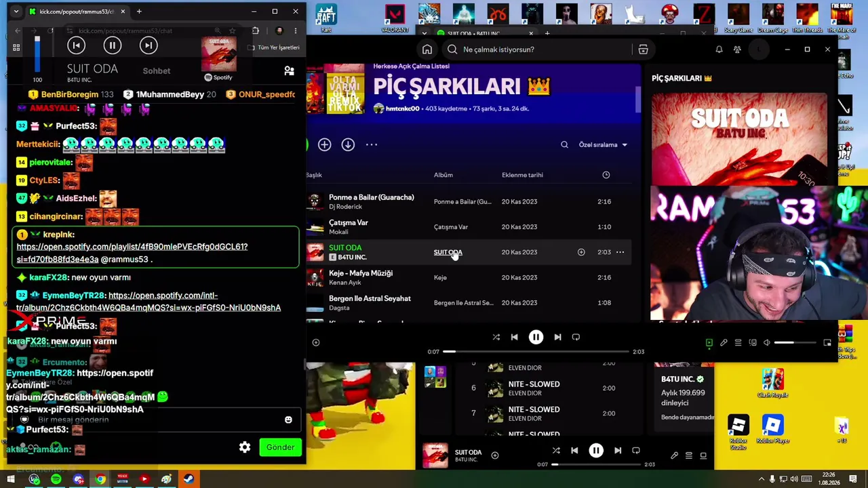Go to previous track in the volume media overlay
The height and width of the screenshot is (488, 868).
point(76,45)
